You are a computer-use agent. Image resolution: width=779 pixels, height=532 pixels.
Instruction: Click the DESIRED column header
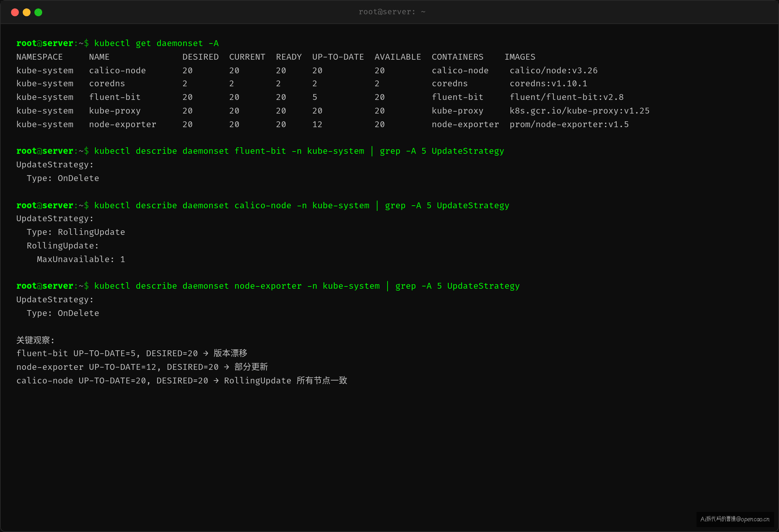pos(201,57)
